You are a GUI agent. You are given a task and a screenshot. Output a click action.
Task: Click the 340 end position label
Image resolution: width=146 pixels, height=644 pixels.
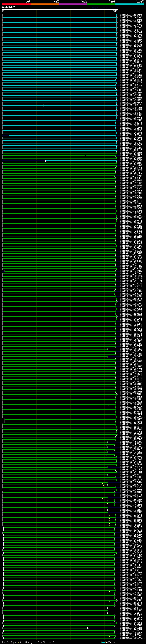[115, 11]
